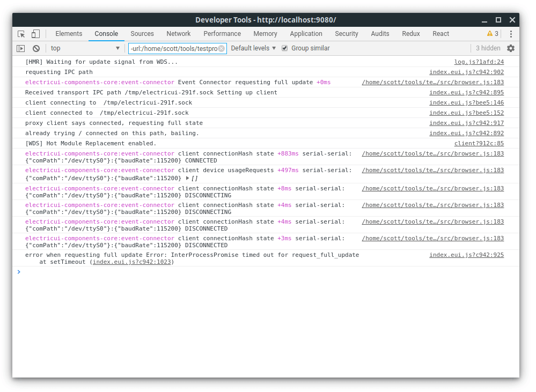Switch to the Network tab

178,34
